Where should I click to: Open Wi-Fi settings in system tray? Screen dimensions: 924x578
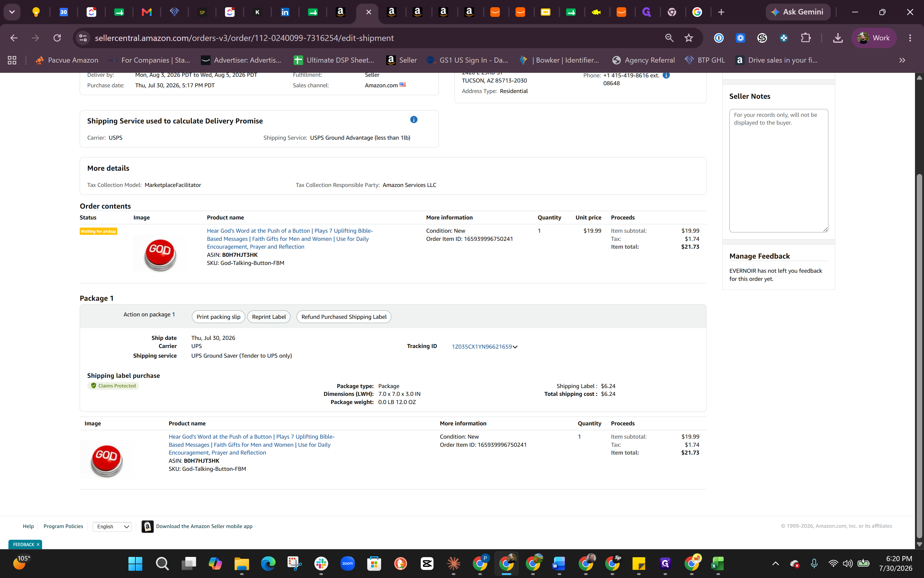833,564
